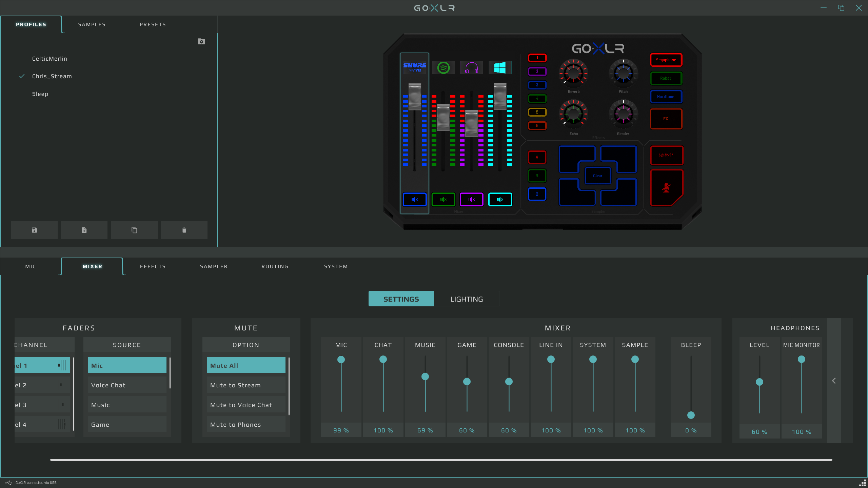Toggle the FX button
The image size is (868, 488).
666,119
